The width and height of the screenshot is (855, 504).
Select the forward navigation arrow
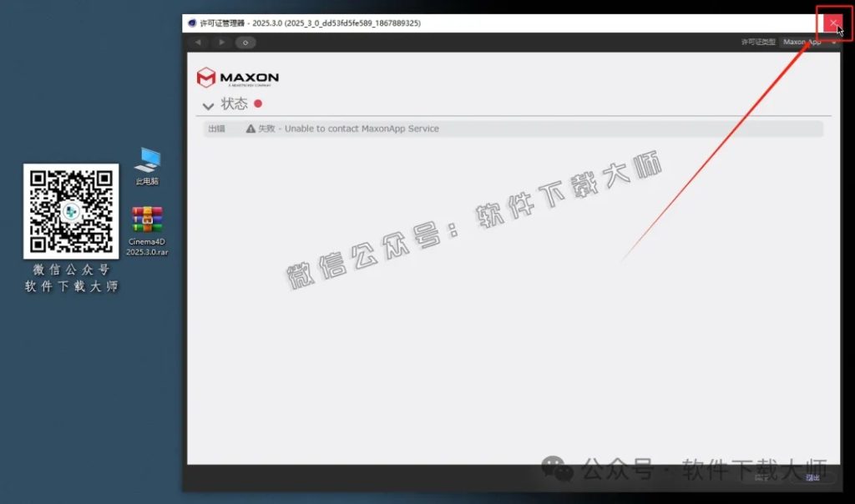tap(220, 42)
